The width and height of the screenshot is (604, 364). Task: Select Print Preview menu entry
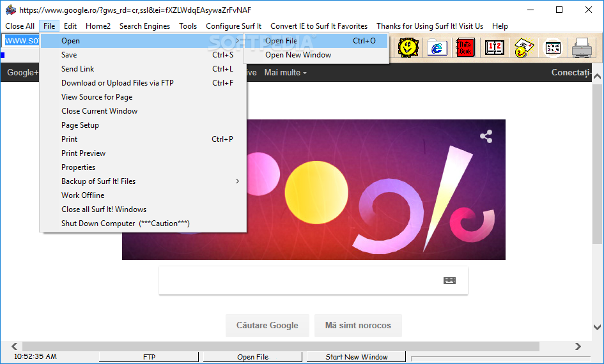point(143,153)
